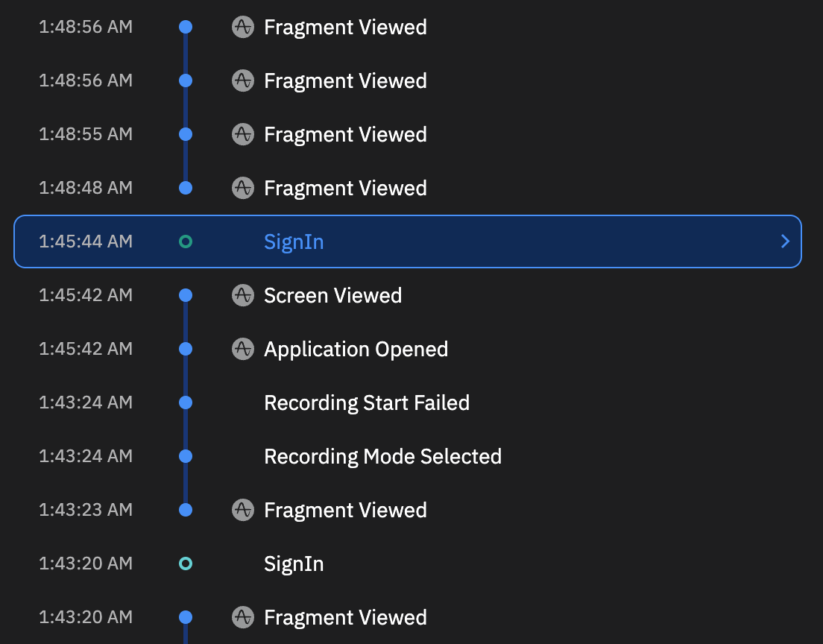Screen dimensions: 823x644
Task: Select Amplitude icon of 1:48:48 AM Fragment Viewed
Action: 242,188
